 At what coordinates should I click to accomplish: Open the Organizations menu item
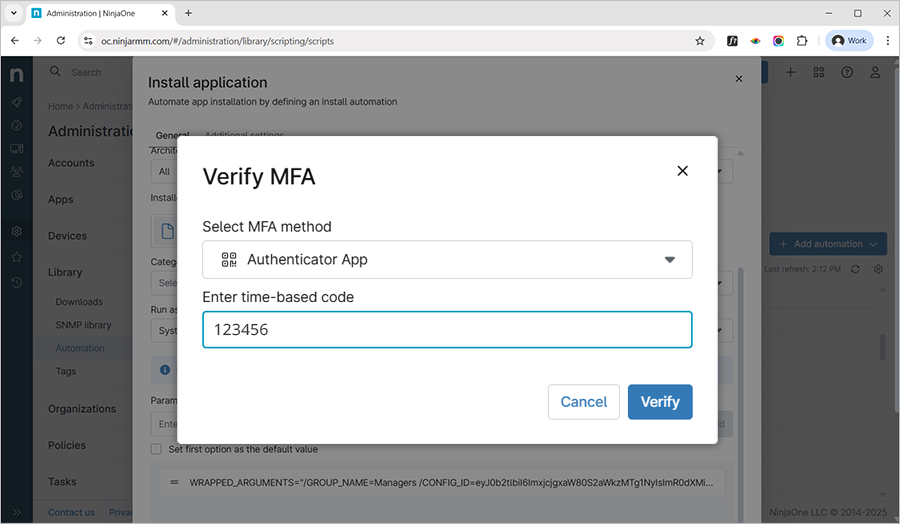[82, 409]
